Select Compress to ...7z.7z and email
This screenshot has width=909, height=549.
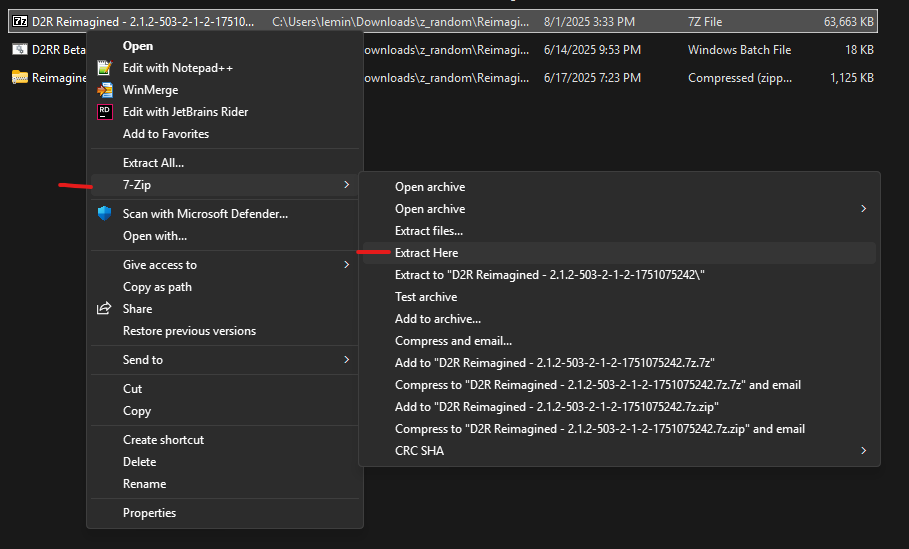(598, 385)
